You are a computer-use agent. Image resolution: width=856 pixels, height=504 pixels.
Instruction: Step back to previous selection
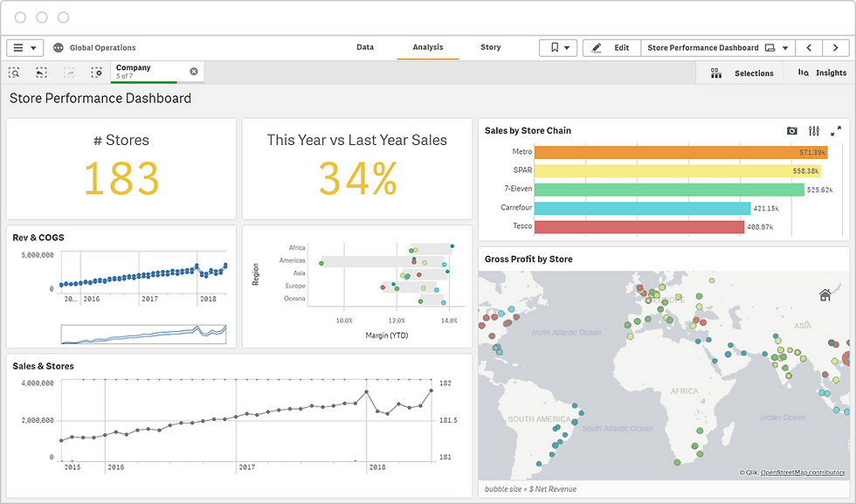point(39,72)
